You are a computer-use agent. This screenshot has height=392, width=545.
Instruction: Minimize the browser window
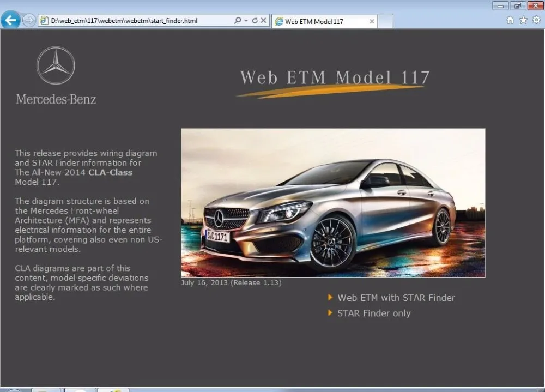500,5
